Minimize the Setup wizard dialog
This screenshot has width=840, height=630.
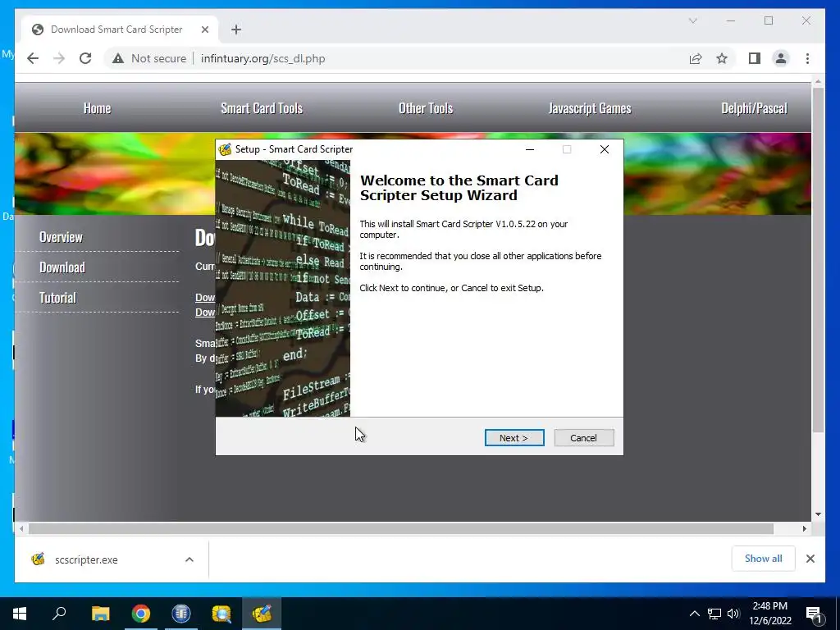click(x=530, y=149)
